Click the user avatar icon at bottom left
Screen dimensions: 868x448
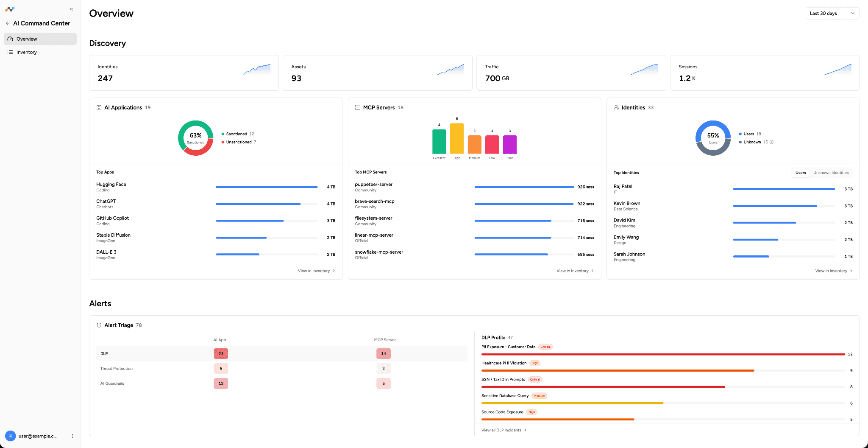tap(10, 436)
